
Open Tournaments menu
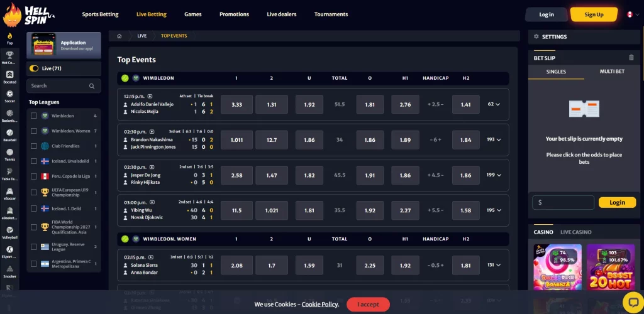click(331, 14)
